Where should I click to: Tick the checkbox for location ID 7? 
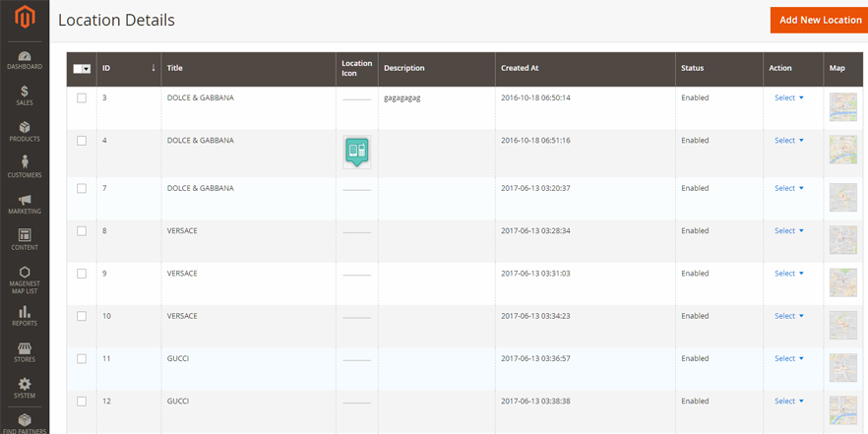tap(82, 188)
